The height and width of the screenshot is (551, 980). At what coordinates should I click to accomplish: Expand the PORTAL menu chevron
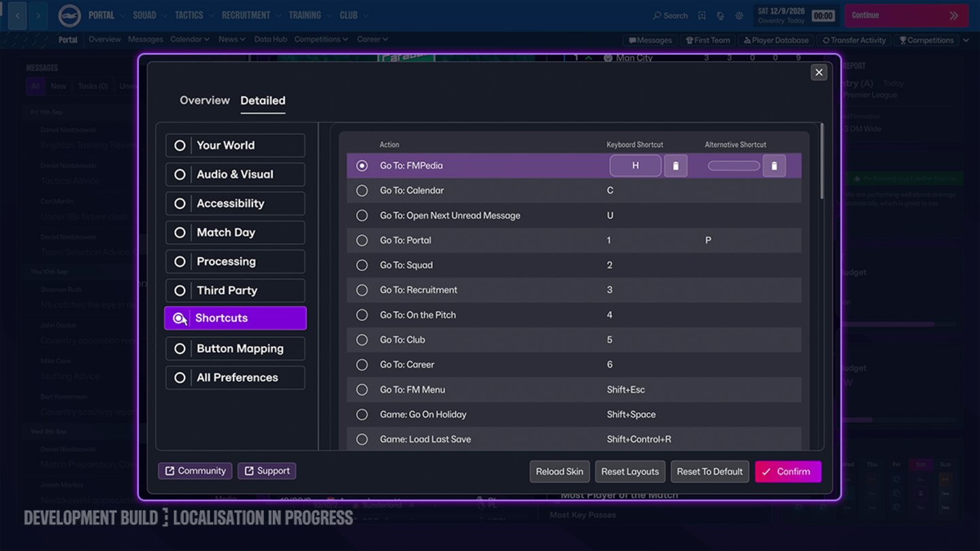[122, 16]
